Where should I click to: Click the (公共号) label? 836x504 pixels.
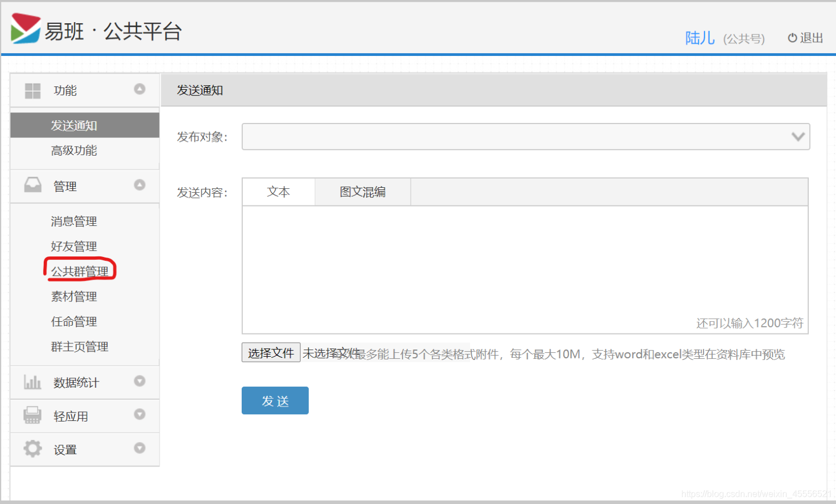(x=744, y=39)
